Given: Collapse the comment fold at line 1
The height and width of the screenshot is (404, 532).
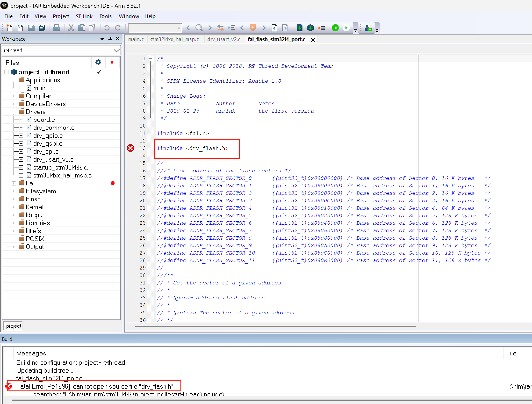Looking at the screenshot, I should tap(151, 58).
